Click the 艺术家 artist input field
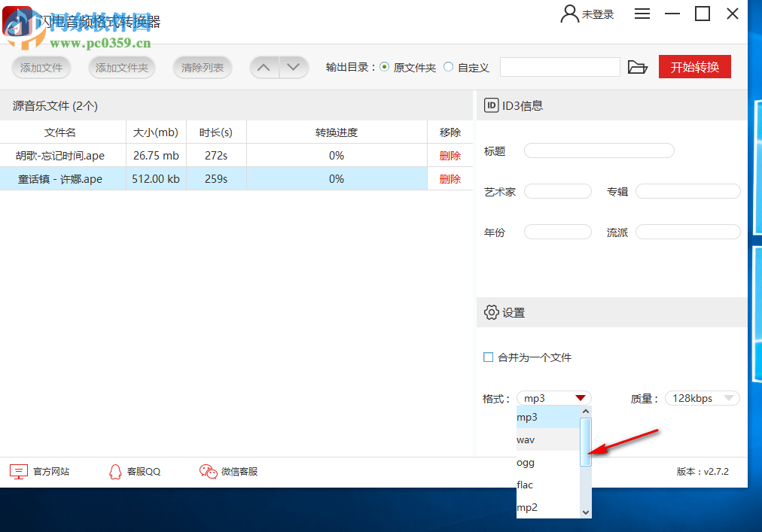The image size is (762, 532). [557, 191]
